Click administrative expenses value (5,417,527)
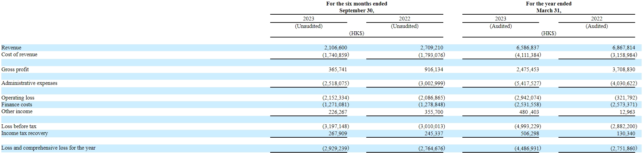 [x=527, y=83]
